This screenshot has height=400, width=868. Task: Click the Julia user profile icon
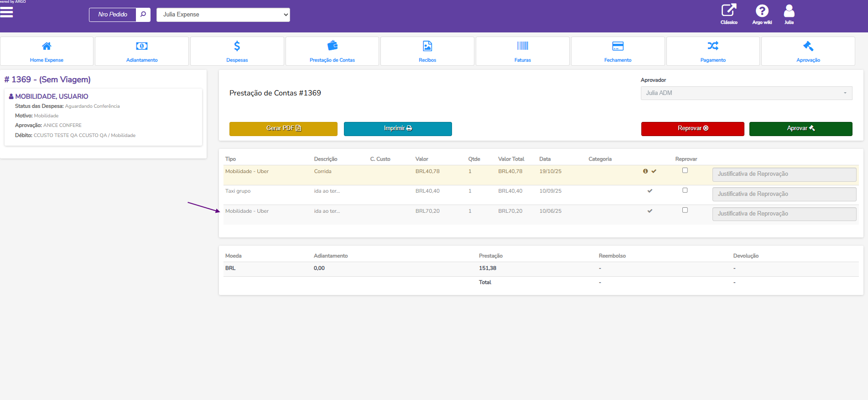[x=789, y=11]
